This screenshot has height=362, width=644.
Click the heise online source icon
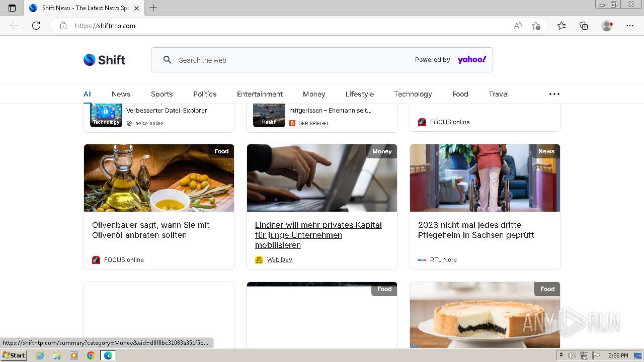click(x=129, y=123)
